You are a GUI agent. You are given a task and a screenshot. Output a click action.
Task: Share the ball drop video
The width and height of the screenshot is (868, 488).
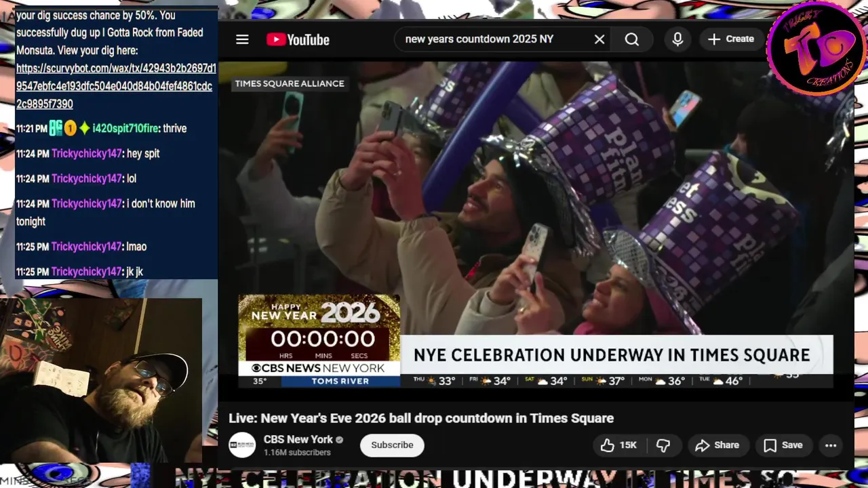(717, 445)
